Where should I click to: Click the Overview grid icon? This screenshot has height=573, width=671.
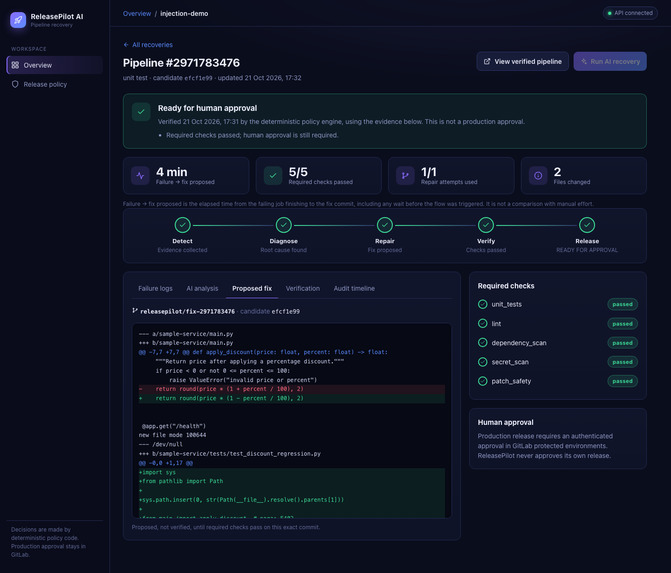click(x=15, y=65)
